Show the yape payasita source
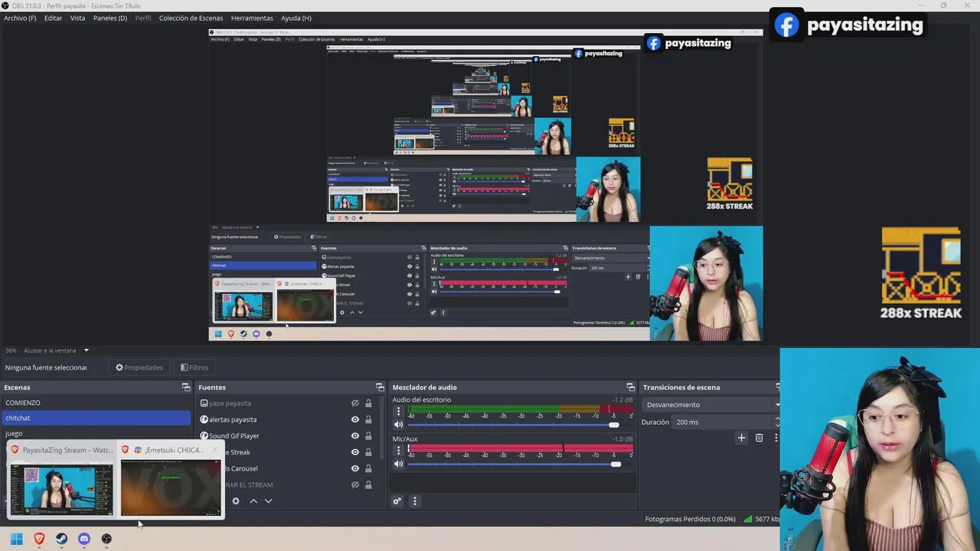This screenshot has width=980, height=551. (355, 403)
